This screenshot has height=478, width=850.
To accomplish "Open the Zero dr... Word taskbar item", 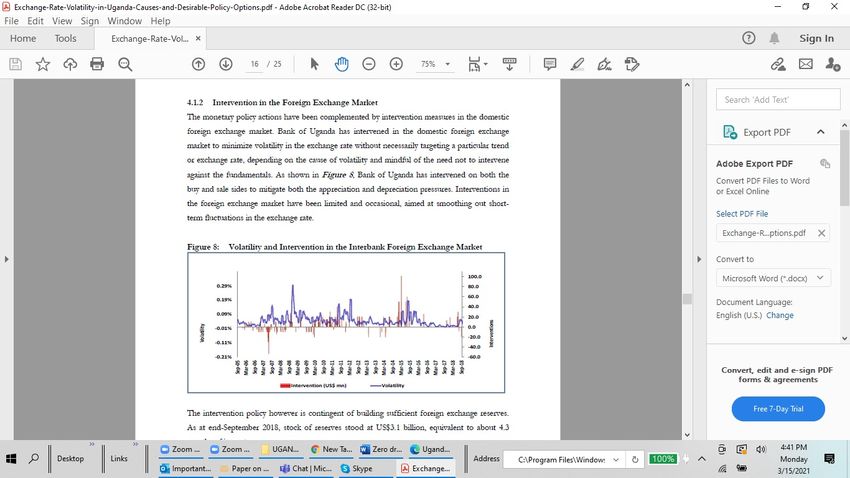I will [x=382, y=449].
